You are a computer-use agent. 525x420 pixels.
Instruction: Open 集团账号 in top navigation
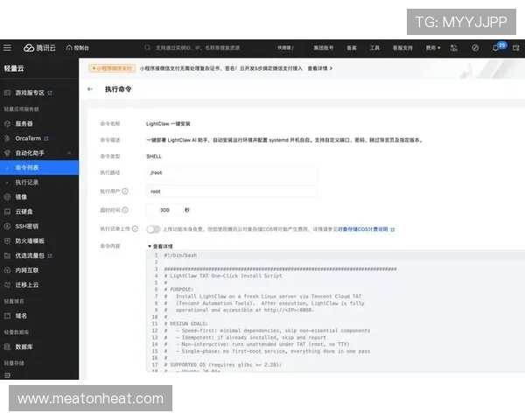click(324, 48)
